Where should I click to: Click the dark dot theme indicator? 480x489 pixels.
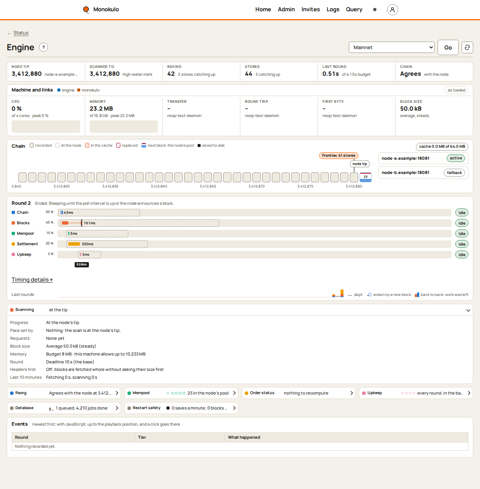point(375,10)
